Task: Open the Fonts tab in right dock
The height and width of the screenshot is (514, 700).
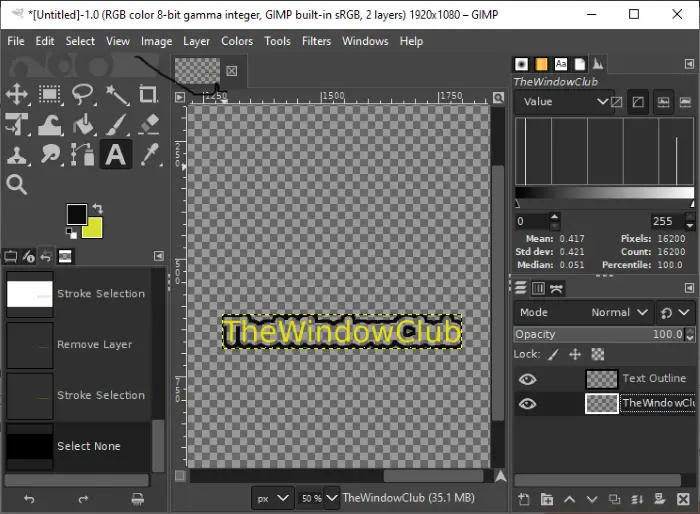Action: click(561, 64)
